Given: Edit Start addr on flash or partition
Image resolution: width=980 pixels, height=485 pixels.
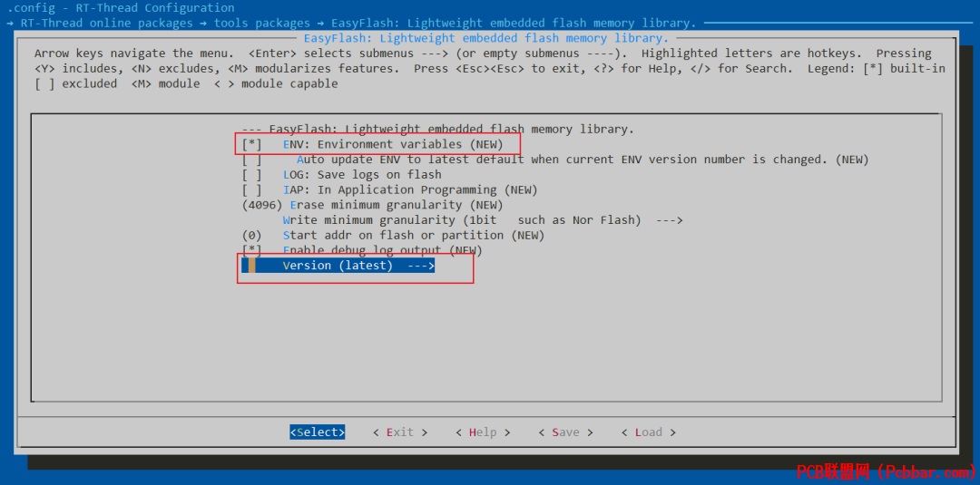Looking at the screenshot, I should click(393, 236).
